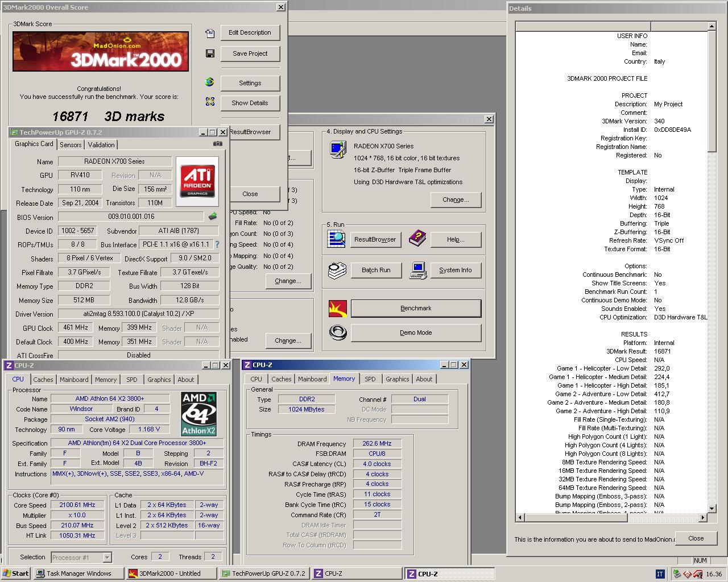Image resolution: width=728 pixels, height=582 pixels.
Task: Click the Details vertical scrollbar up arrow
Action: (712, 26)
